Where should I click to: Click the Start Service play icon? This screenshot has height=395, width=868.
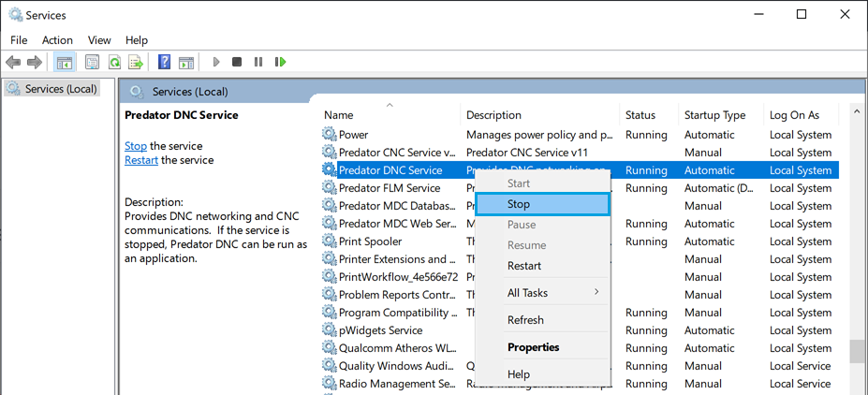216,62
